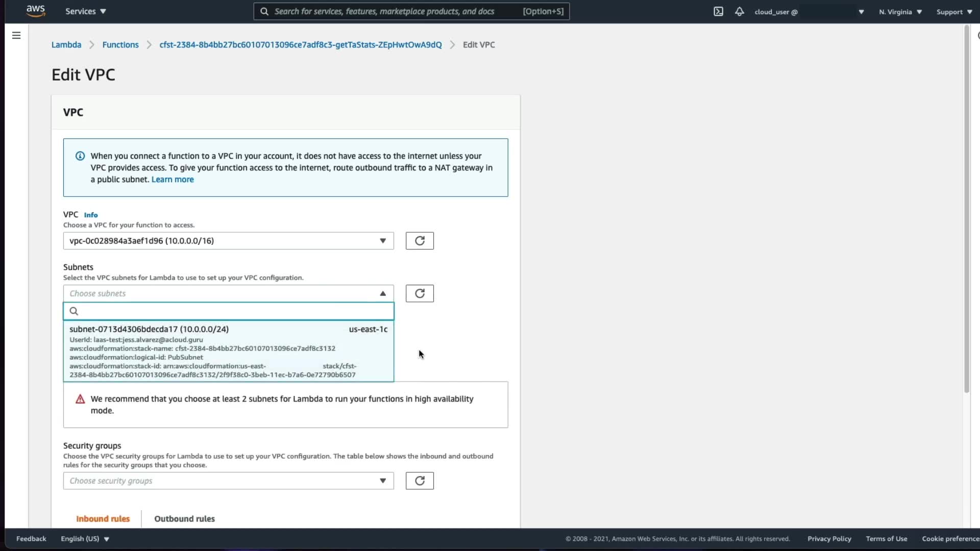Go to Functions breadcrumb link
The height and width of the screenshot is (551, 980).
(120, 45)
